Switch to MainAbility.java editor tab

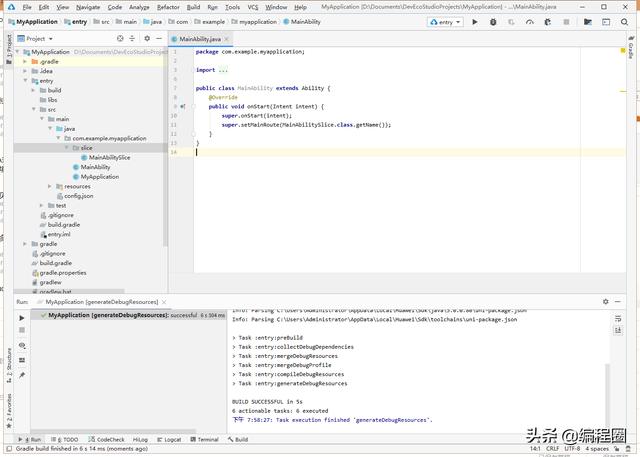(200, 39)
